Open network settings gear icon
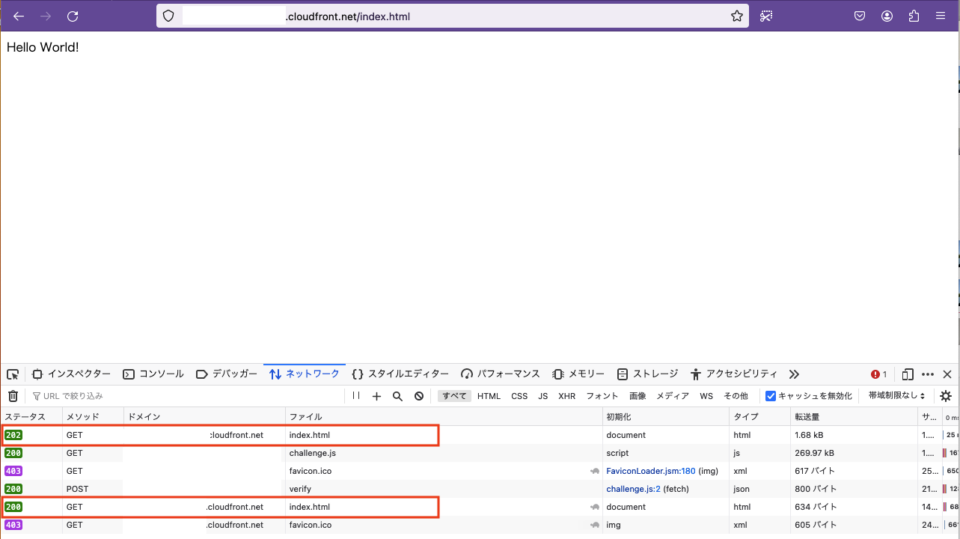 coord(946,396)
